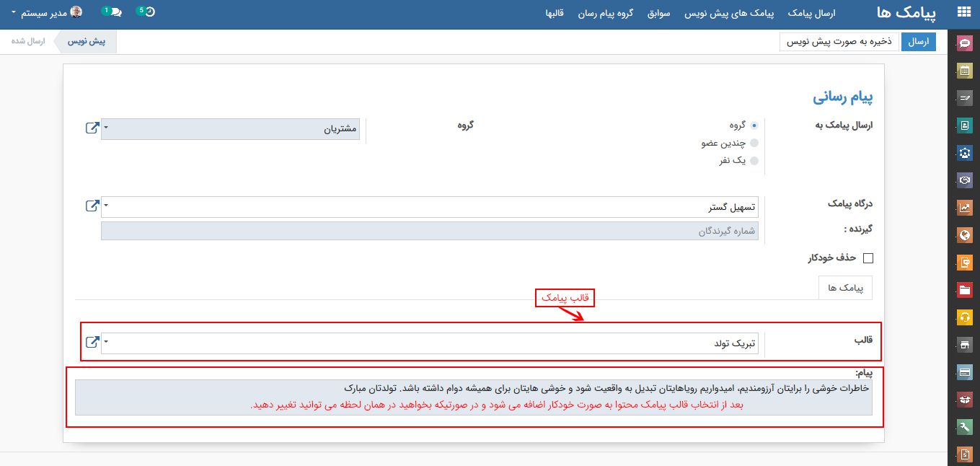Expand the تبریک تولد template dropdown
Viewport: 980px width, 466px height.
click(106, 342)
